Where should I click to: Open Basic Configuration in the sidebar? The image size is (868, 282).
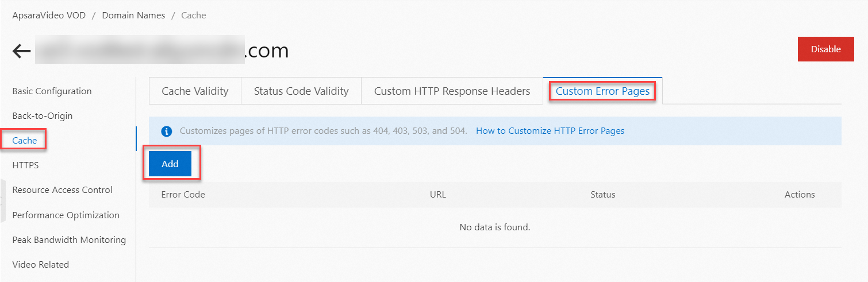coord(52,91)
